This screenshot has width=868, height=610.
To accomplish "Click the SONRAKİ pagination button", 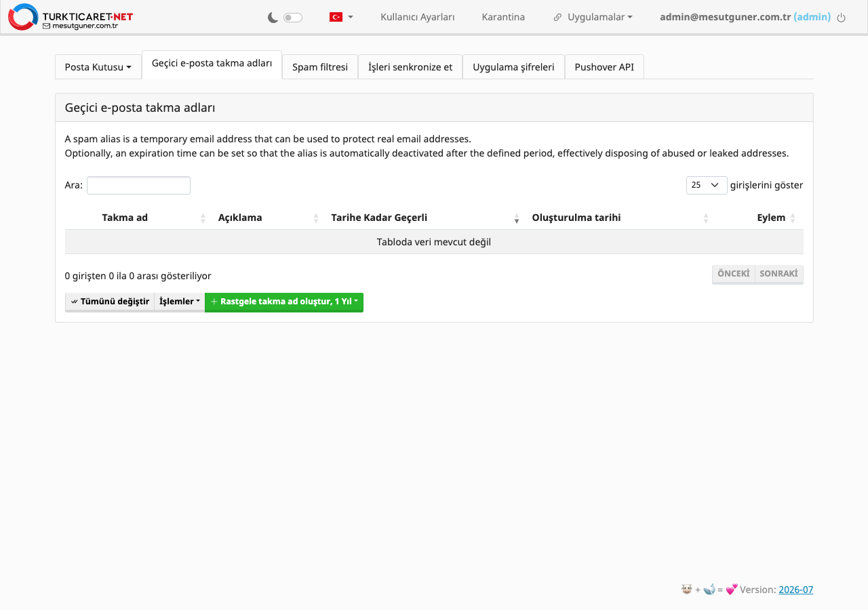I will 778,274.
